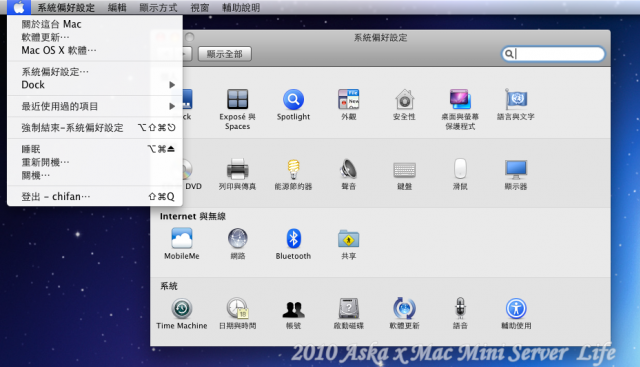Viewport: 640px width, 367px height.
Task: Open the 安全性 security preferences
Action: (x=404, y=105)
